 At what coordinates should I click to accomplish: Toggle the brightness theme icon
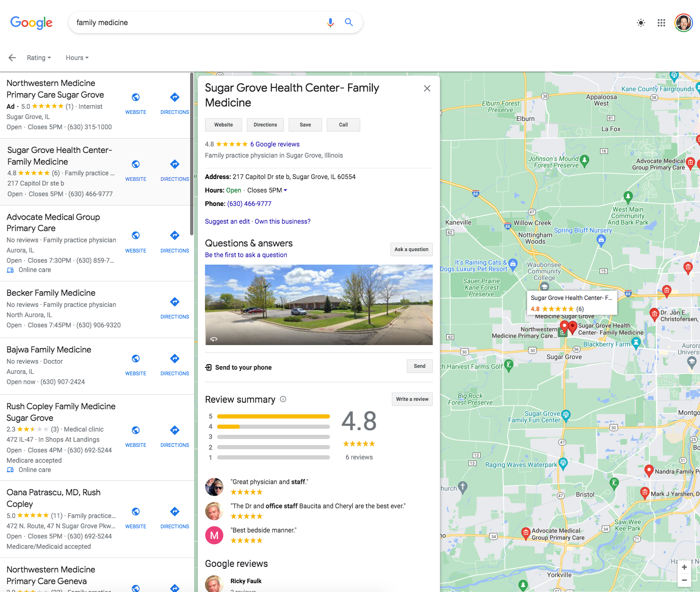(x=641, y=23)
